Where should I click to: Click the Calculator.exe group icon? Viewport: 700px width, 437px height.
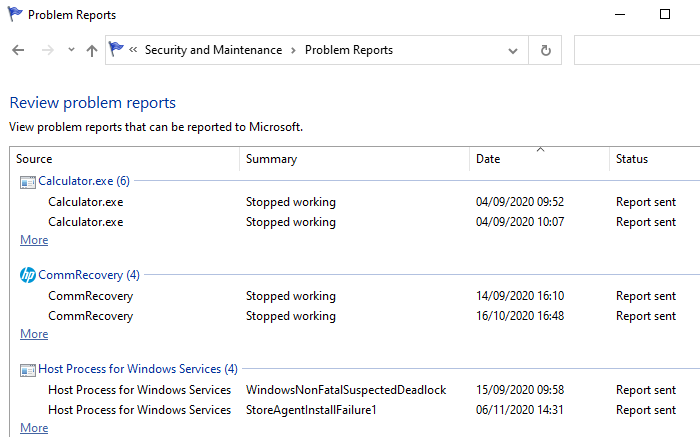click(27, 181)
